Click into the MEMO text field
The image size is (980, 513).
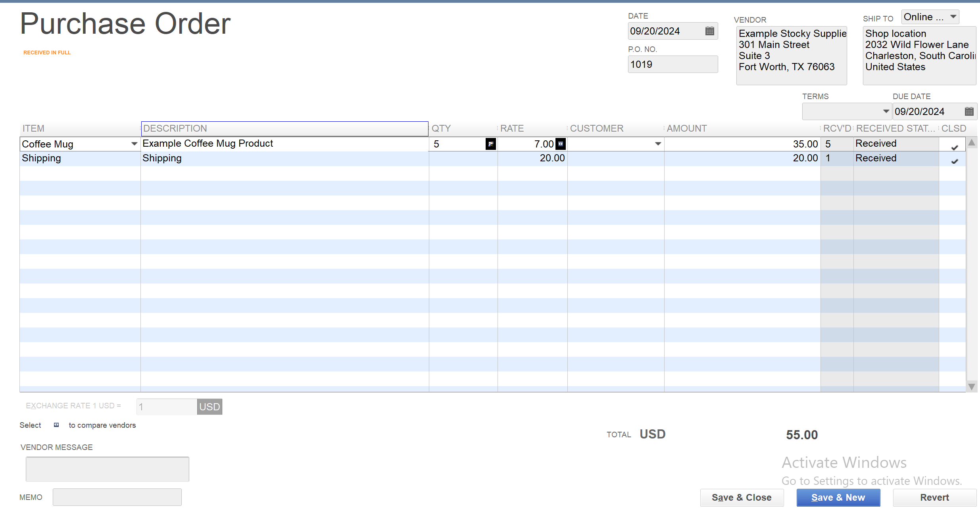click(x=117, y=497)
